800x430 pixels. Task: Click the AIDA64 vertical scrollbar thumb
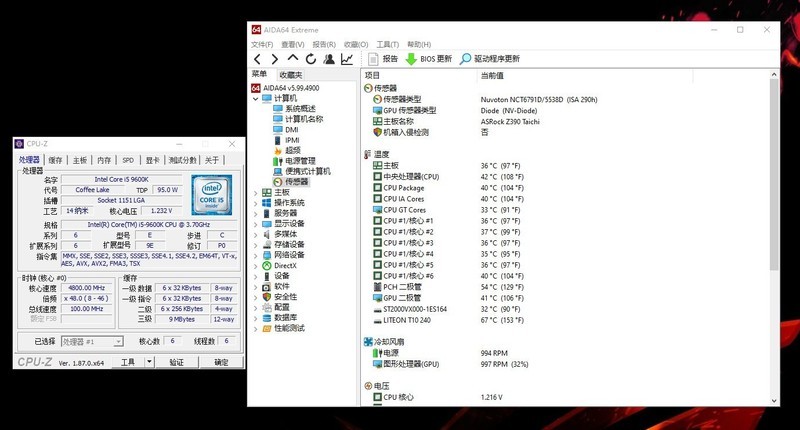774,175
